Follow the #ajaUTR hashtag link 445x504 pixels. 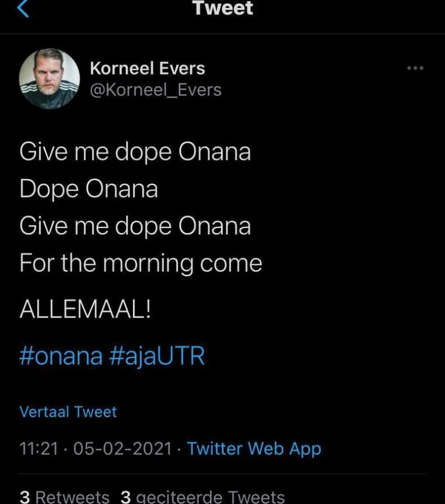click(x=157, y=356)
